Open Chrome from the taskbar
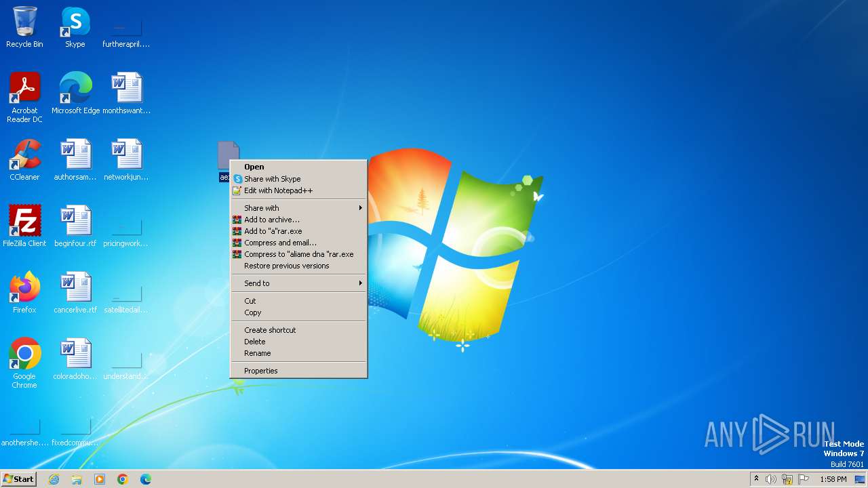868x488 pixels. (123, 479)
